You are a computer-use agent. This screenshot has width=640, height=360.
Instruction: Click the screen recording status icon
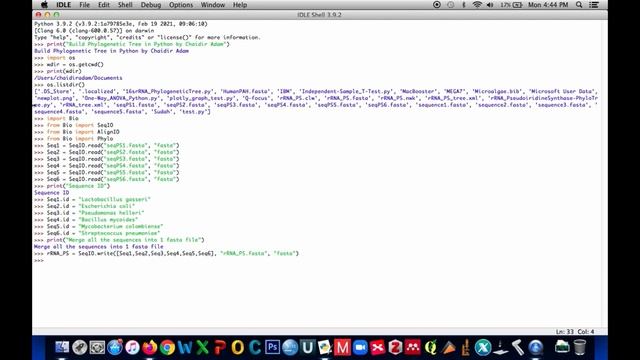(x=437, y=5)
